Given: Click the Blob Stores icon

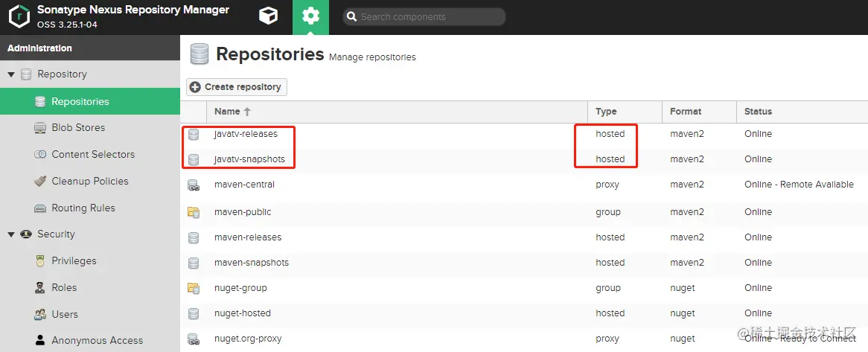Looking at the screenshot, I should point(40,128).
